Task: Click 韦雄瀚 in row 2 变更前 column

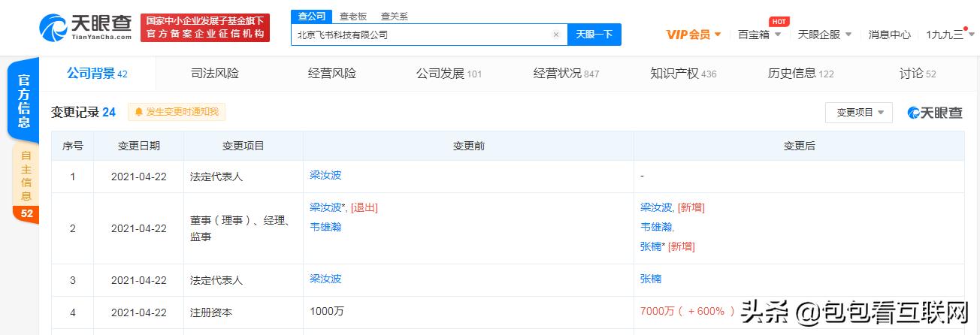Action: click(x=325, y=226)
